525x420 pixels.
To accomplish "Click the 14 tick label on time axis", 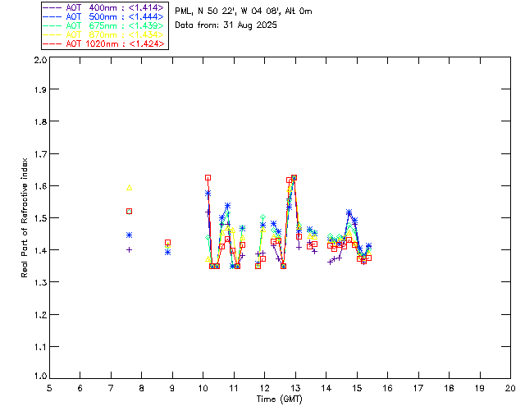I will point(326,388).
